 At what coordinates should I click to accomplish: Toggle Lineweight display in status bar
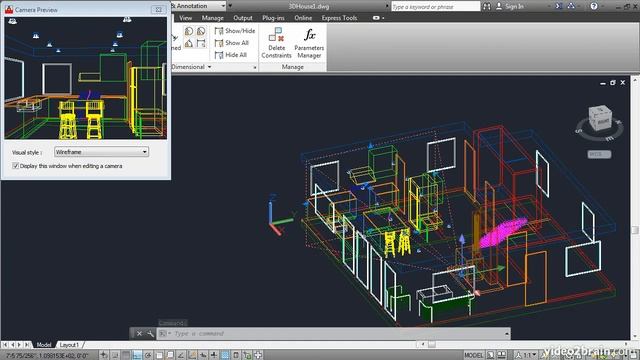(x=214, y=355)
